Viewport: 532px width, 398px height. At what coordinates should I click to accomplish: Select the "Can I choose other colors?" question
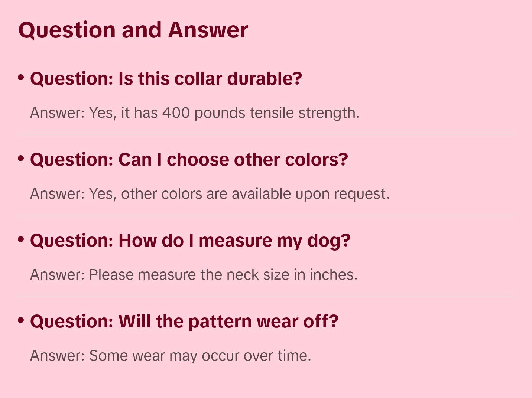tap(189, 160)
